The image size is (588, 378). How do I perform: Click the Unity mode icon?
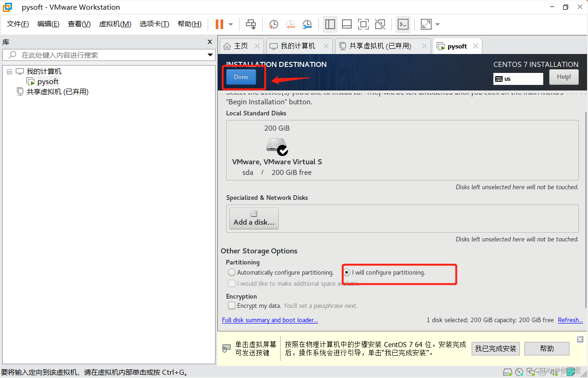click(x=380, y=24)
